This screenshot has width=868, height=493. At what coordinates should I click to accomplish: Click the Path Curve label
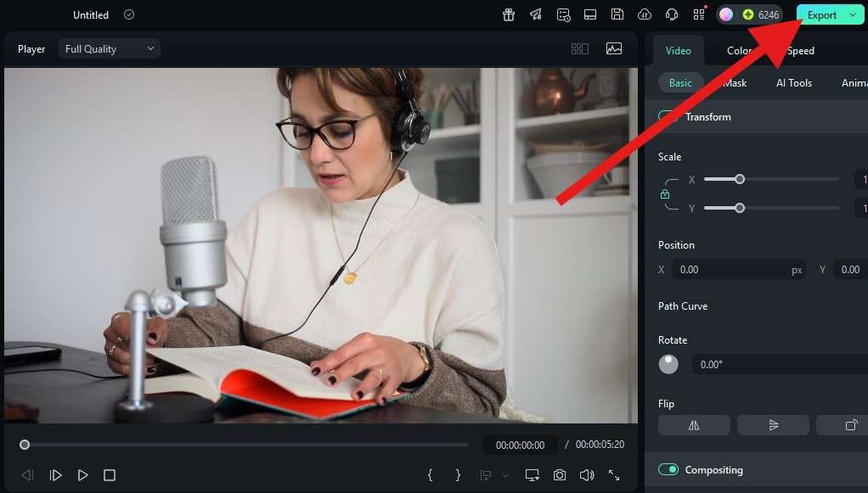point(683,306)
